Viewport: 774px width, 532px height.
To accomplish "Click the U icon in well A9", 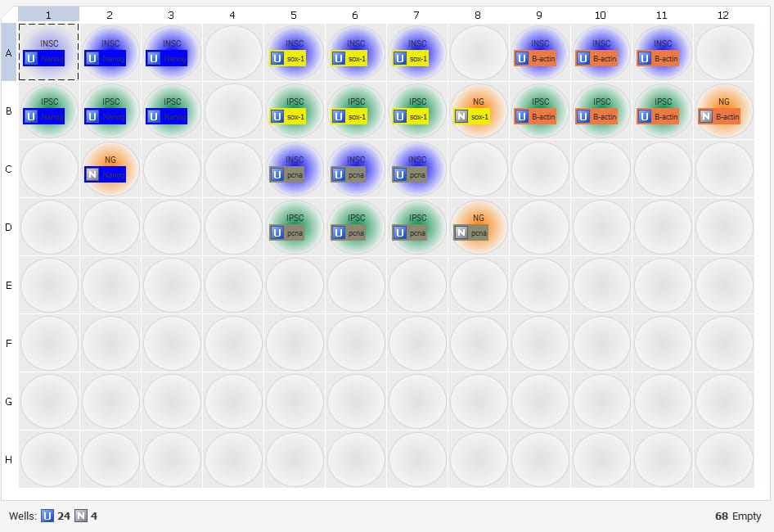I will (521, 58).
